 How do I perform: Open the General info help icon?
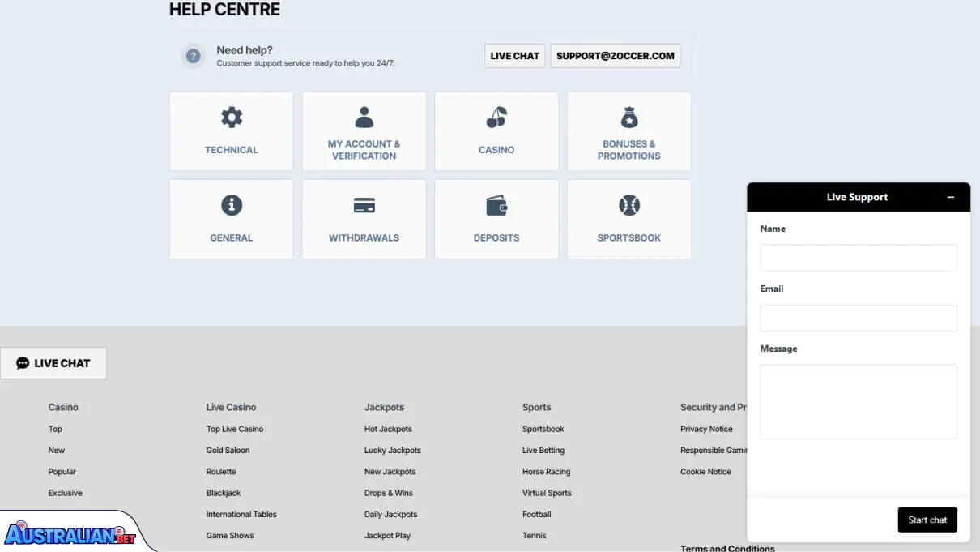231,205
